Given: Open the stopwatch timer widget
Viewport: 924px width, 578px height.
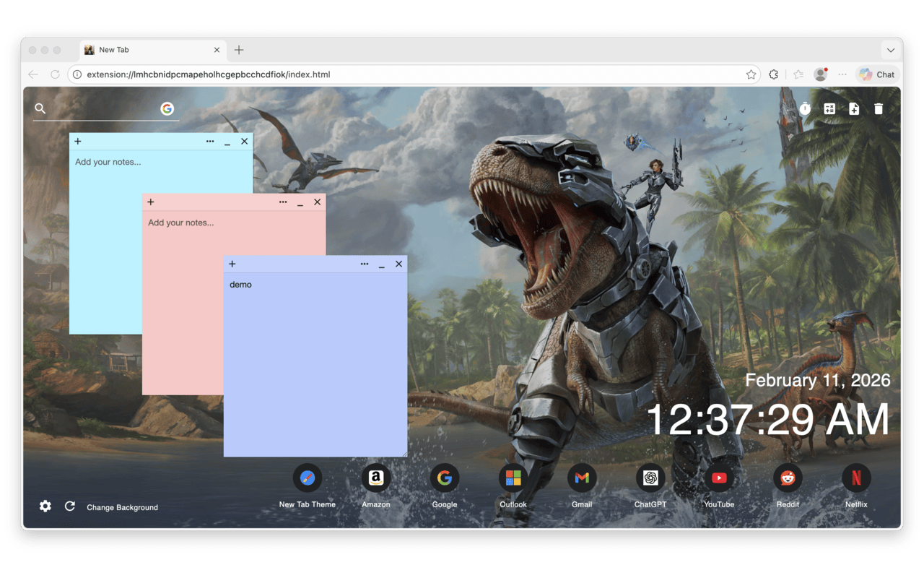Looking at the screenshot, I should point(805,108).
